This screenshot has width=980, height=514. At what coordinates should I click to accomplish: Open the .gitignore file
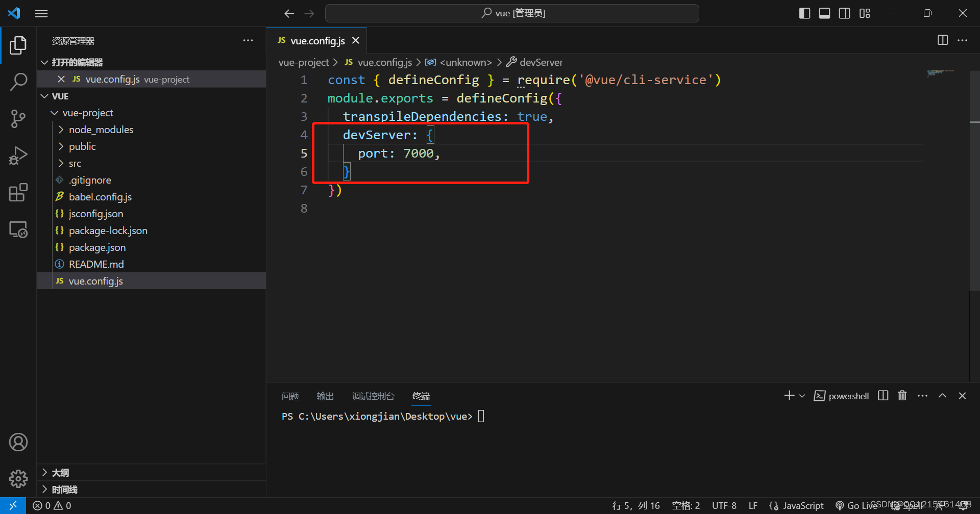click(x=151, y=180)
